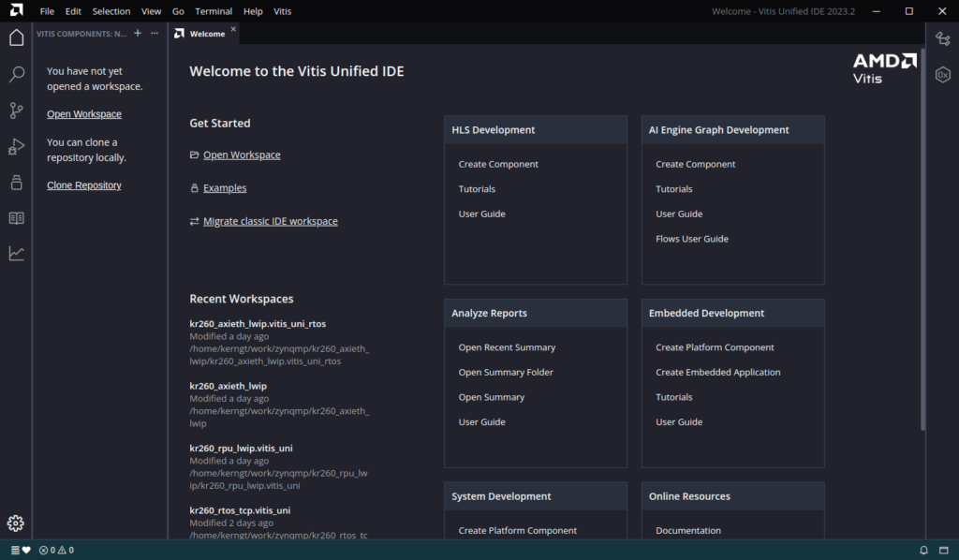The width and height of the screenshot is (959, 560).
Task: Open recent workspace kr260_axieth_lwip
Action: coord(229,387)
